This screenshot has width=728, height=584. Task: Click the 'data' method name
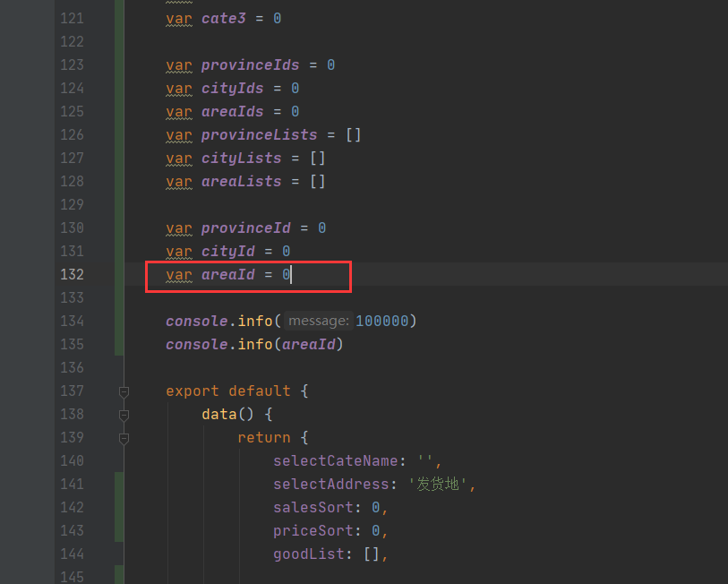point(219,414)
